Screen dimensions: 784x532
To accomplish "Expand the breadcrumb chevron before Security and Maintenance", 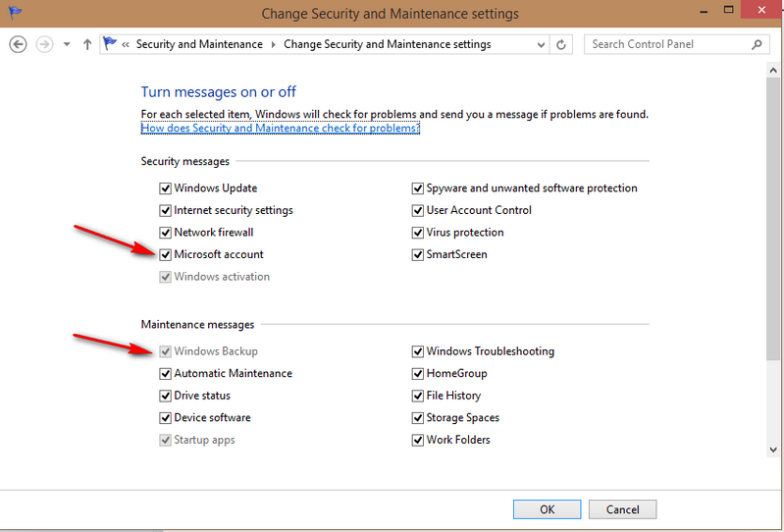I will coord(126,44).
